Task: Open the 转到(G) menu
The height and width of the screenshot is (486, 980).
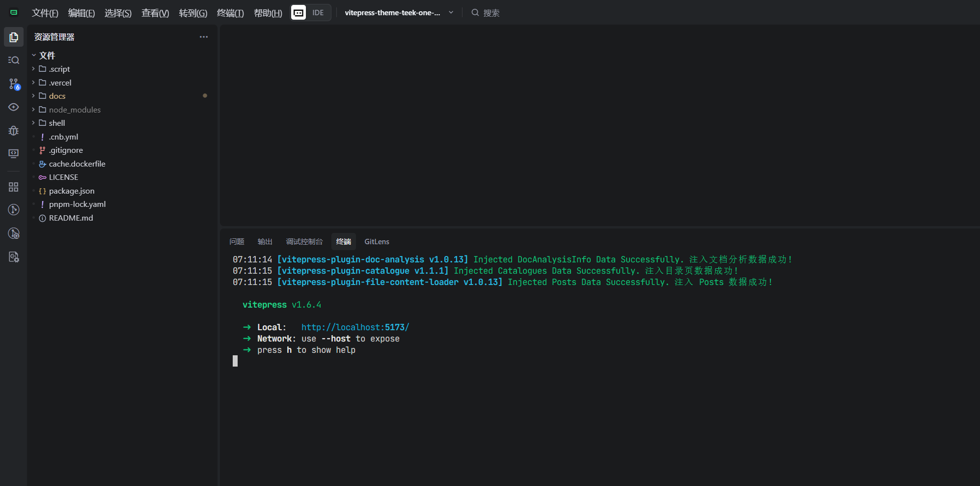Action: tap(193, 13)
